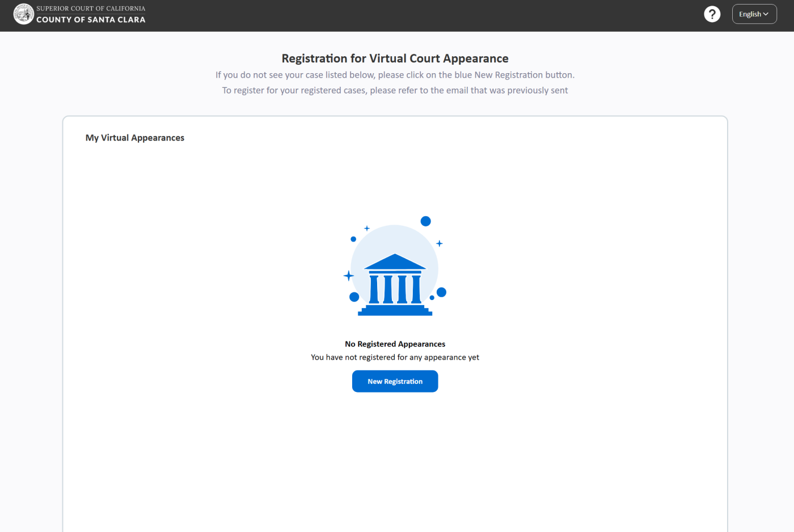
Task: Select the "My Virtual Appearances" section heading
Action: coord(135,138)
